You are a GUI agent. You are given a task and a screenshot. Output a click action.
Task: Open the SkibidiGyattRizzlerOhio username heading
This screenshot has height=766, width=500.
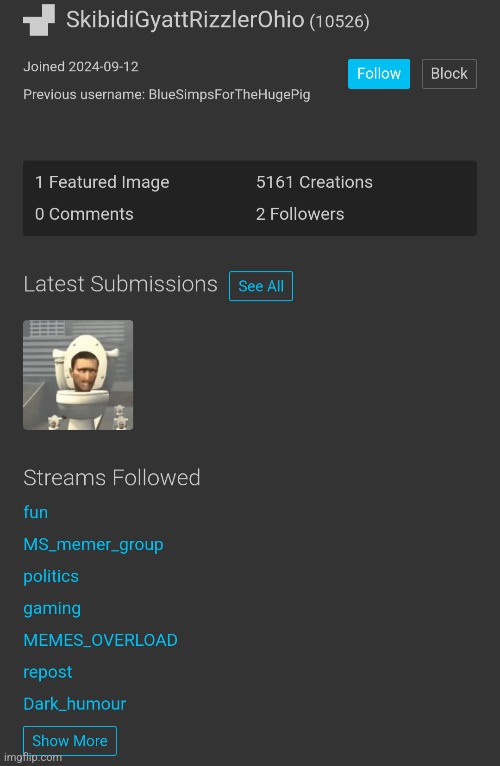pyautogui.click(x=185, y=20)
